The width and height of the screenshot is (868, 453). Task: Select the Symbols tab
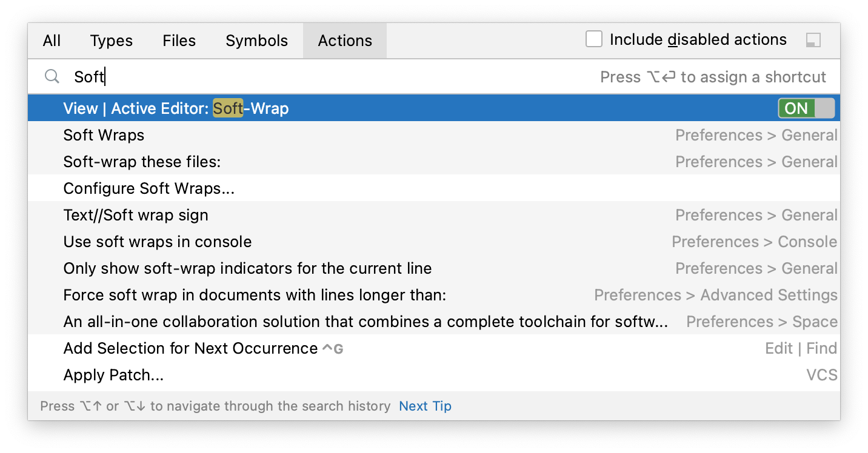(x=256, y=41)
